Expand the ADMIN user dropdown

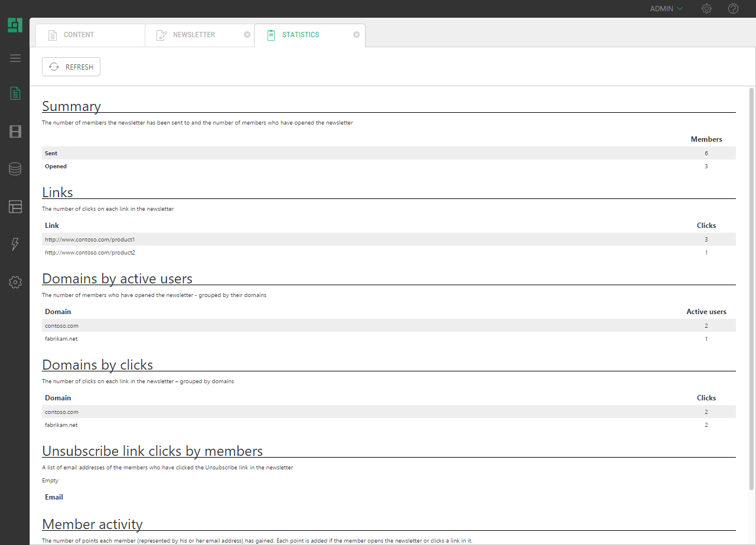click(x=666, y=9)
